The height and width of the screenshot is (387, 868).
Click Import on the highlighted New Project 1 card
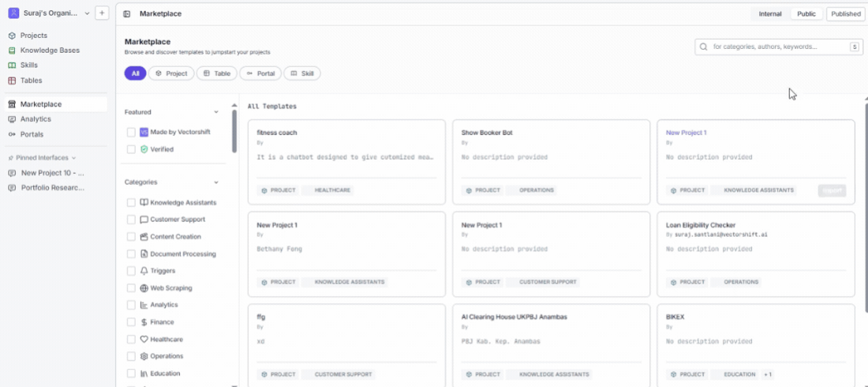pyautogui.click(x=832, y=190)
